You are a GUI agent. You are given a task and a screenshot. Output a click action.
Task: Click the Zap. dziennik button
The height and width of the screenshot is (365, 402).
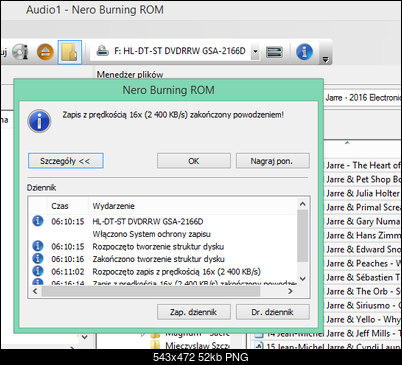pos(194,312)
